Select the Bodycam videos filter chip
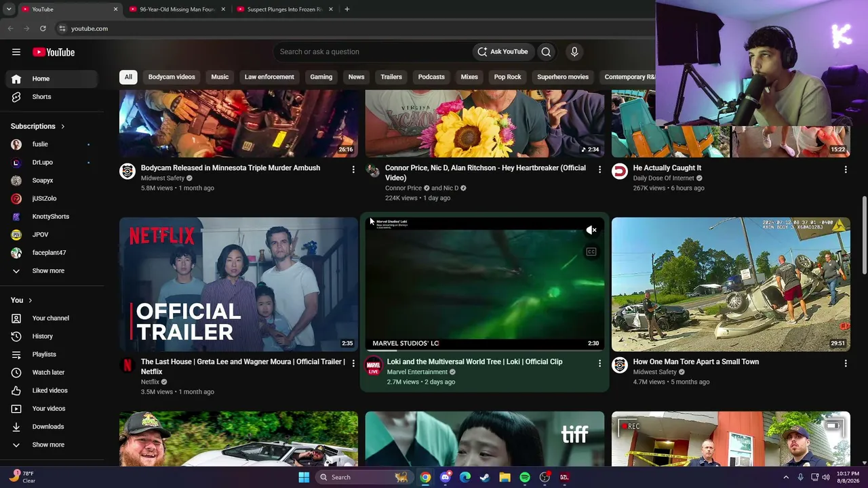Image resolution: width=868 pixels, height=488 pixels. pos(172,77)
